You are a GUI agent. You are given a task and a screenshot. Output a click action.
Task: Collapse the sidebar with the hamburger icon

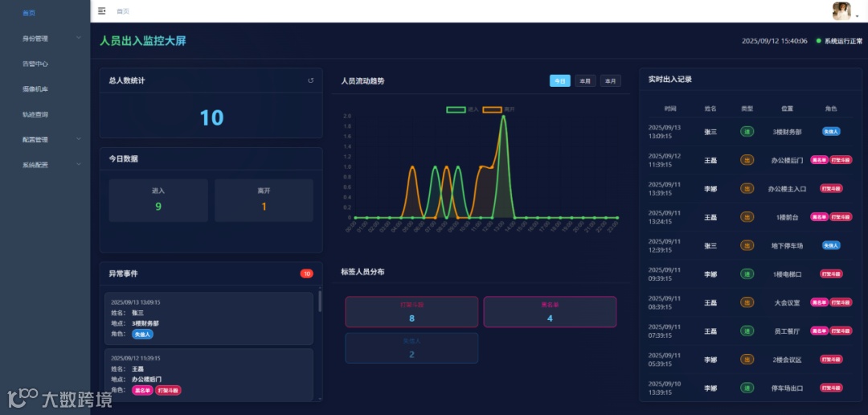[x=101, y=10]
